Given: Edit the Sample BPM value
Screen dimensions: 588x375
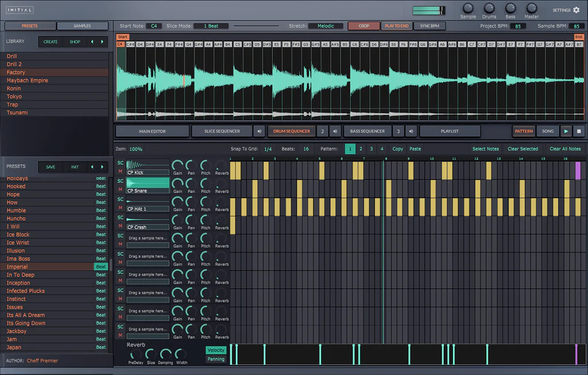Looking at the screenshot, I should pos(577,26).
